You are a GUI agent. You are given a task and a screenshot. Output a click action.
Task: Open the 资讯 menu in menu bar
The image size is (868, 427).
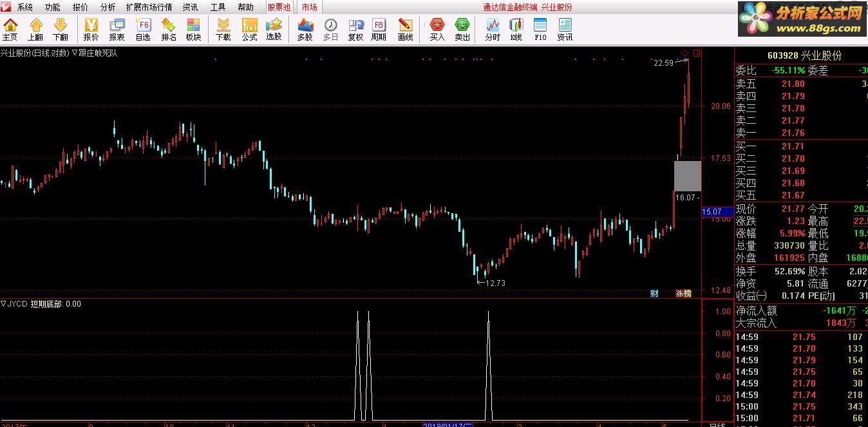(x=190, y=7)
